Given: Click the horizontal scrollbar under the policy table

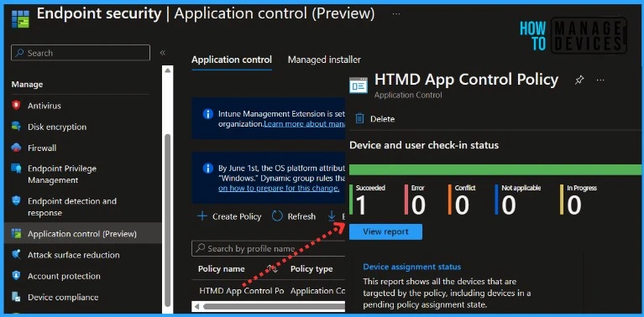Looking at the screenshot, I should 274,306.
